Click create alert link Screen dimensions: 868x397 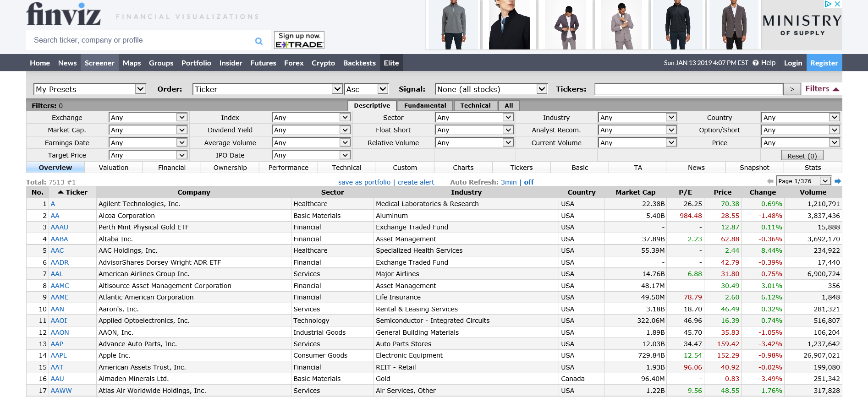(416, 182)
